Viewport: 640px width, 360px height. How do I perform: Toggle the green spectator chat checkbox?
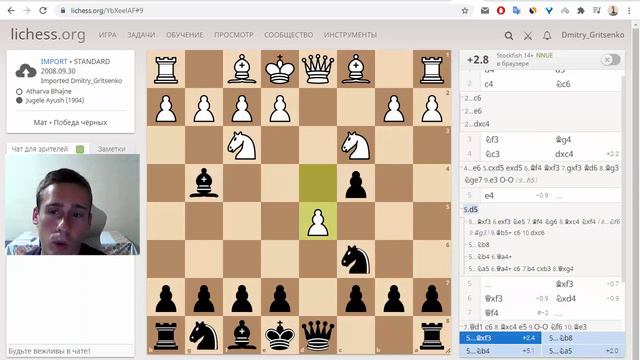[80, 149]
